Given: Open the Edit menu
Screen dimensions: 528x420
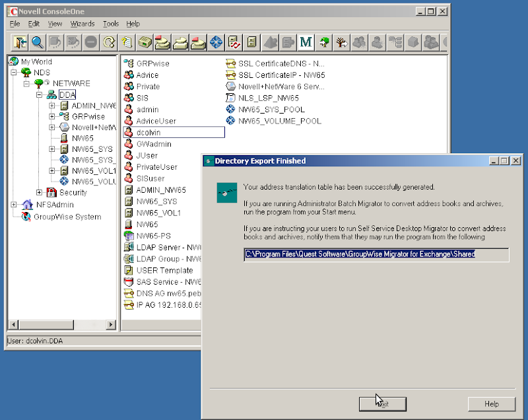Looking at the screenshot, I should pyautogui.click(x=34, y=24).
